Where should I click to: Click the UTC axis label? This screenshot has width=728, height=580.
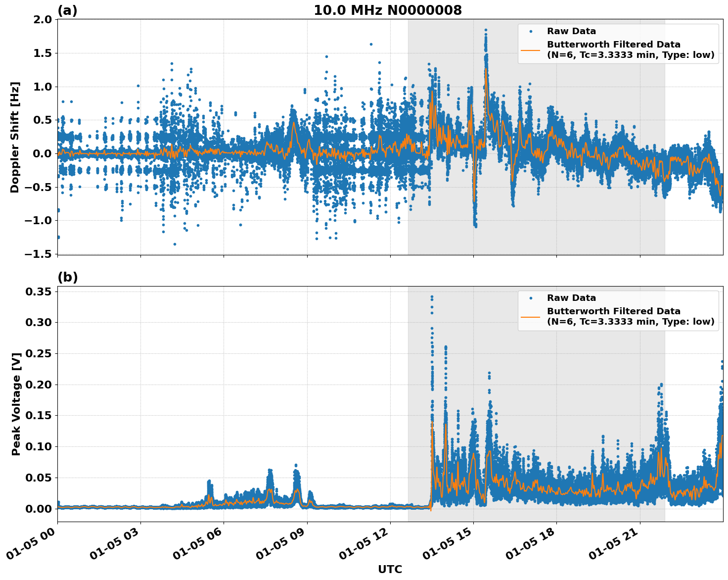389,570
